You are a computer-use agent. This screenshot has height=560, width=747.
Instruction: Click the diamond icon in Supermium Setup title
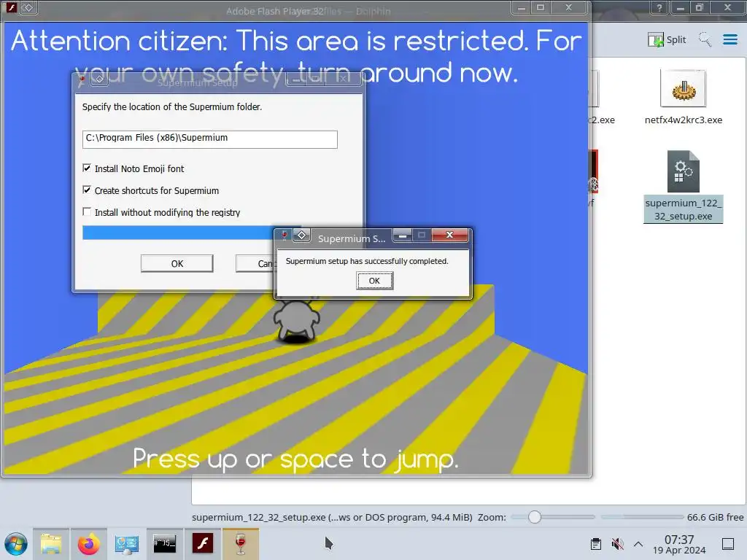click(x=99, y=79)
